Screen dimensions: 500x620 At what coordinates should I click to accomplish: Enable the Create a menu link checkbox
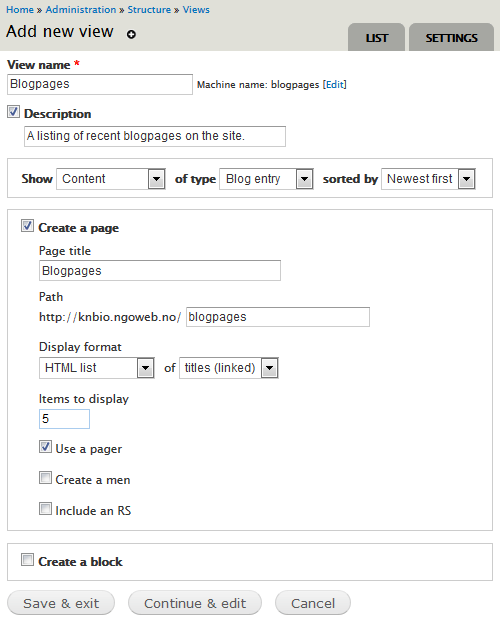(x=45, y=478)
